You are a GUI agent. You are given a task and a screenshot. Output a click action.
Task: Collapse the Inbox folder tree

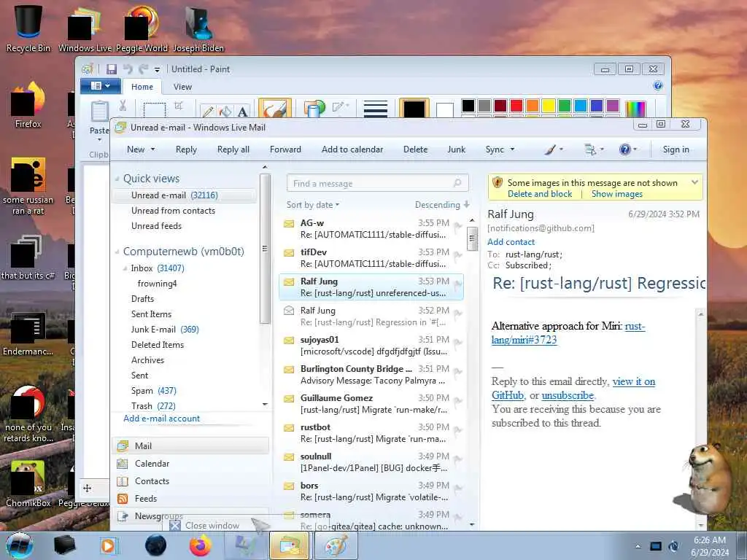coord(125,268)
